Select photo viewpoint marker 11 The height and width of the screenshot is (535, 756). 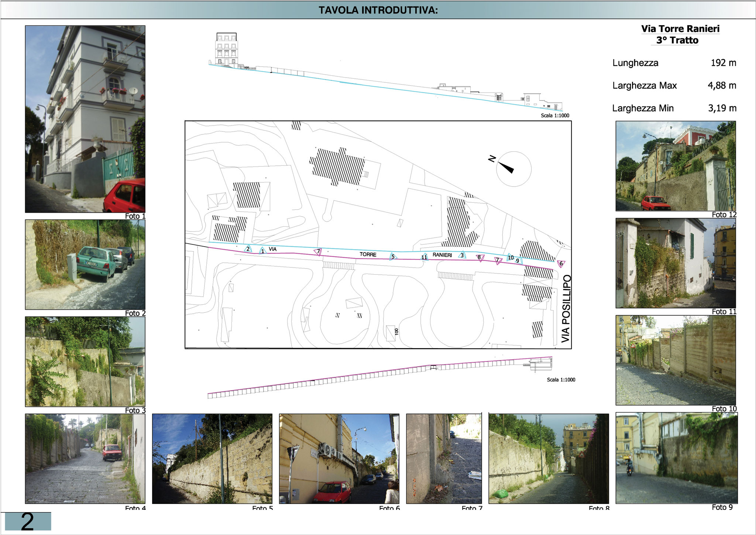click(424, 257)
